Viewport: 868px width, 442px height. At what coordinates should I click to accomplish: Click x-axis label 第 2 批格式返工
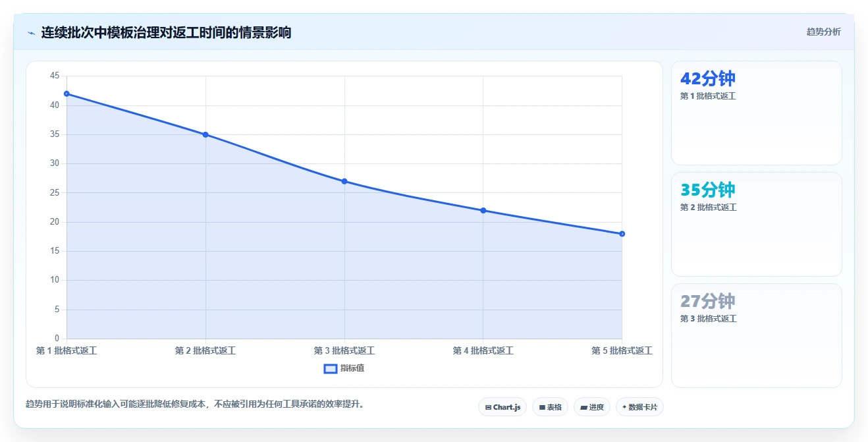tap(205, 351)
